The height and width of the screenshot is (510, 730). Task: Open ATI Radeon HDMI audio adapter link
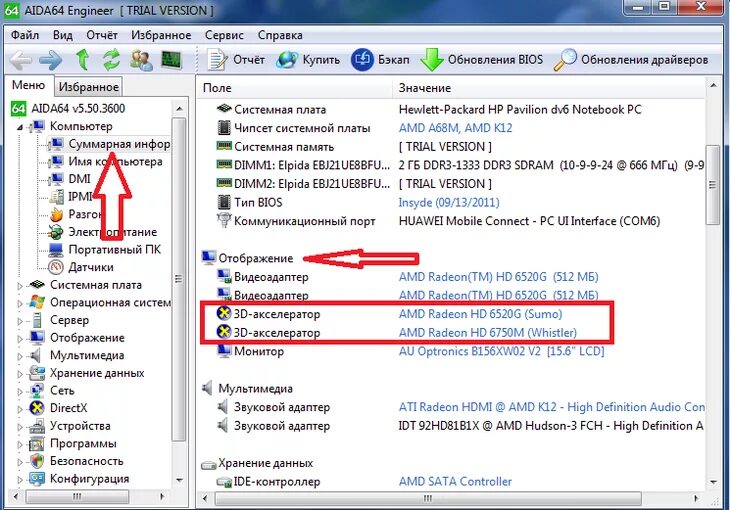pos(552,407)
